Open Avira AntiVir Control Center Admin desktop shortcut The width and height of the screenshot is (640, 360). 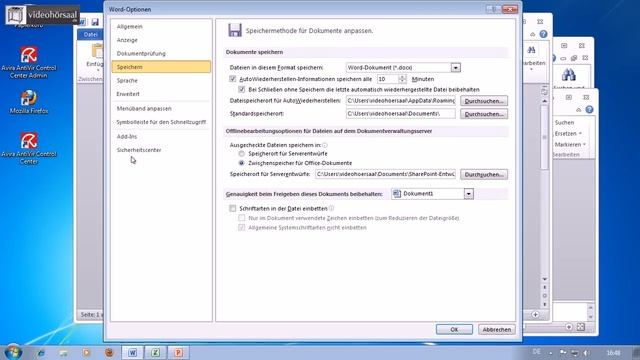tap(29, 62)
